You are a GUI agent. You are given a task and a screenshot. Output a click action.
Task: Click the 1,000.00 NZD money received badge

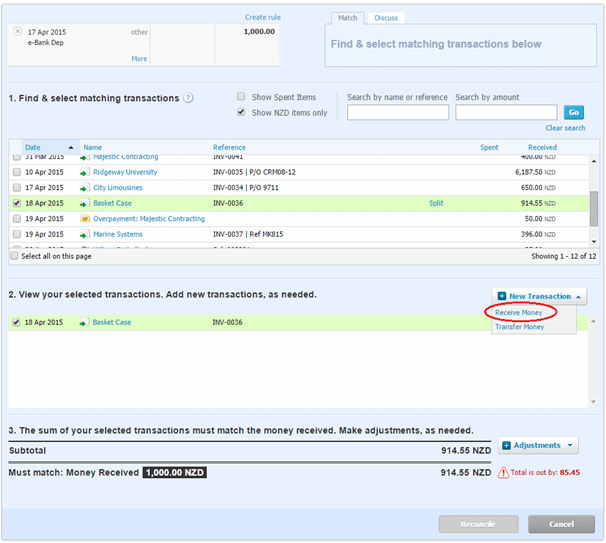(x=175, y=472)
